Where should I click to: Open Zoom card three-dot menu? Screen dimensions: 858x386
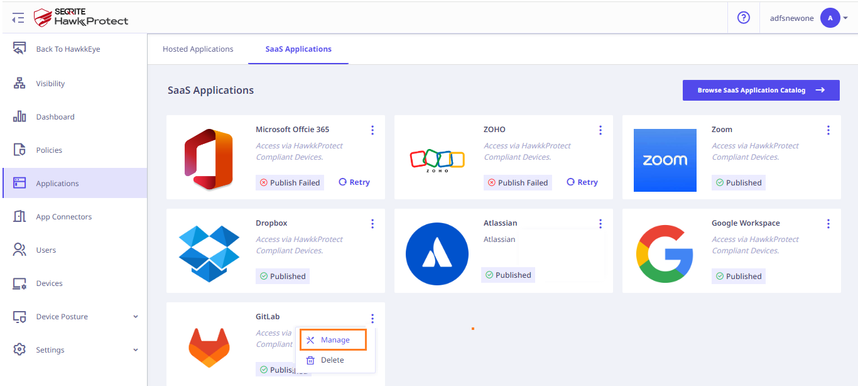point(828,130)
